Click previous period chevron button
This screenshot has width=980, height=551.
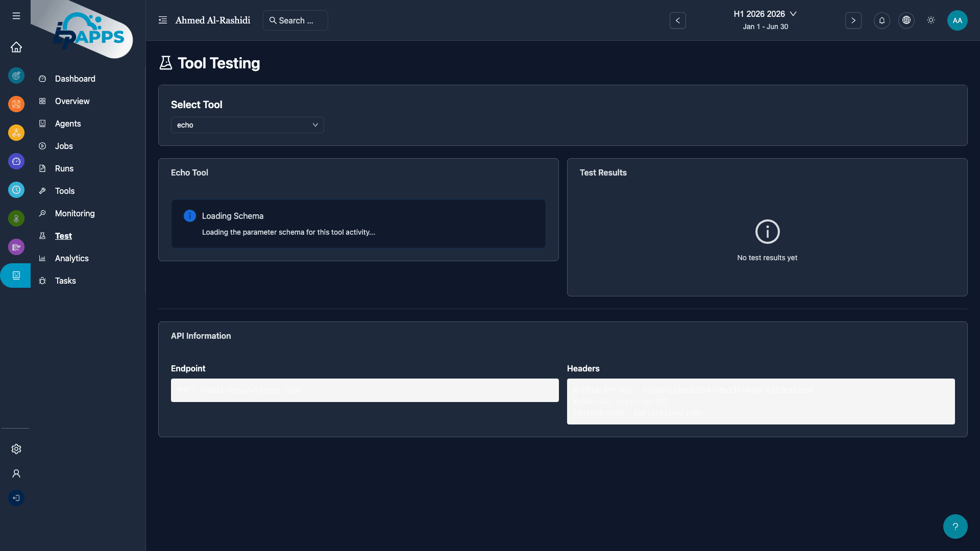[677, 20]
